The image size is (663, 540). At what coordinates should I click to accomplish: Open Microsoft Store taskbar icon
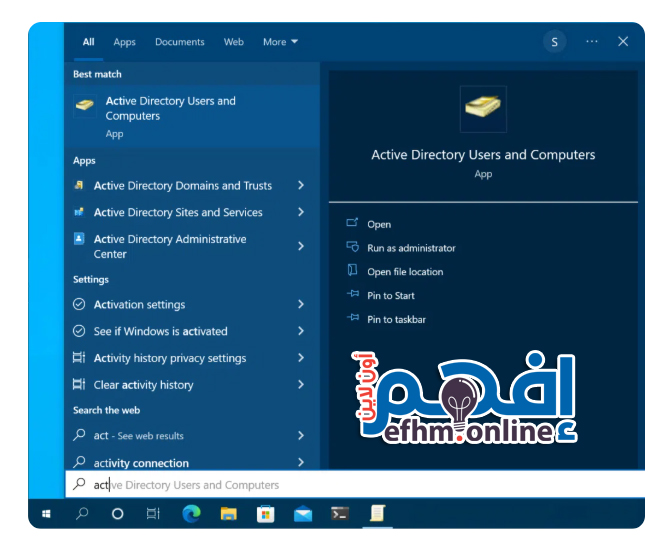265,514
